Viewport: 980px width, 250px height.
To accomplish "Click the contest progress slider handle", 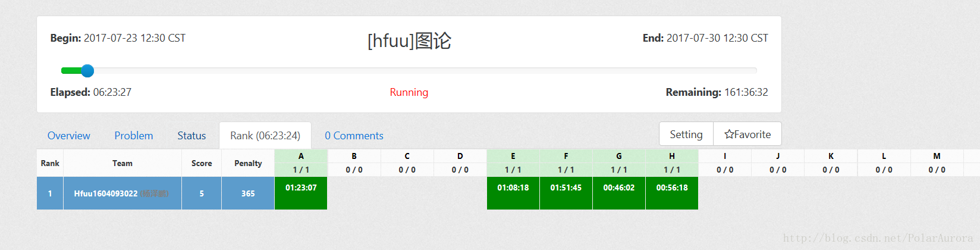I will point(87,71).
